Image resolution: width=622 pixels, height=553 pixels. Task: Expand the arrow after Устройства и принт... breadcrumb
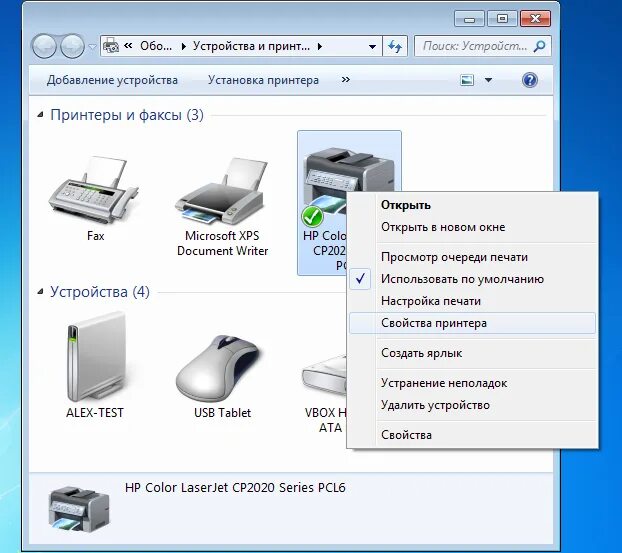(320, 46)
